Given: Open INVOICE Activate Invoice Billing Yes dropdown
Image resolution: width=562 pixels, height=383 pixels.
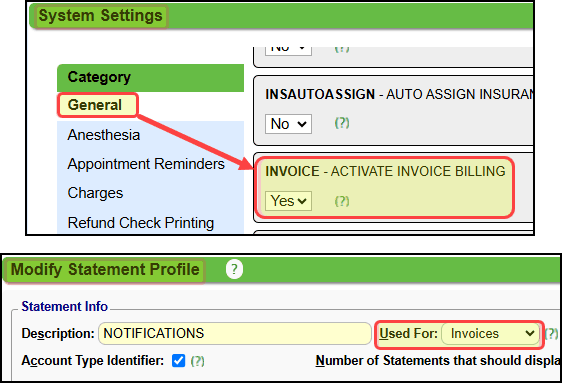Looking at the screenshot, I should click(x=288, y=201).
